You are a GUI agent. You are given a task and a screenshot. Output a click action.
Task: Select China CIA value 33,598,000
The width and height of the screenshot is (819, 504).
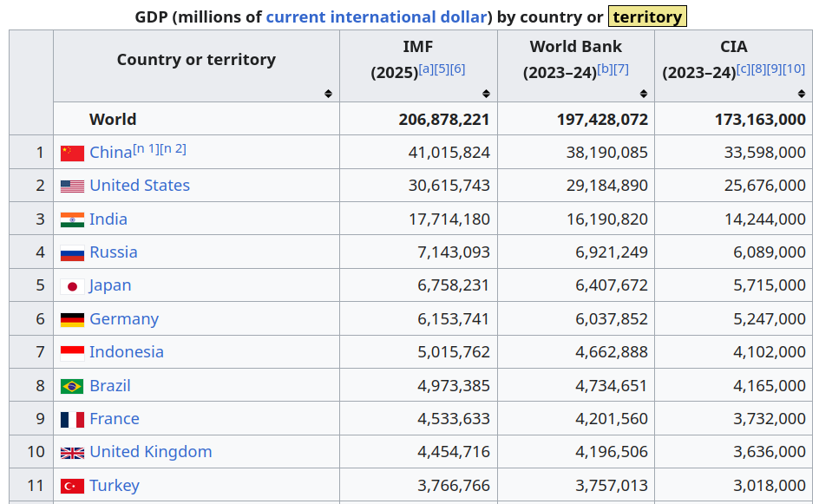coord(764,153)
